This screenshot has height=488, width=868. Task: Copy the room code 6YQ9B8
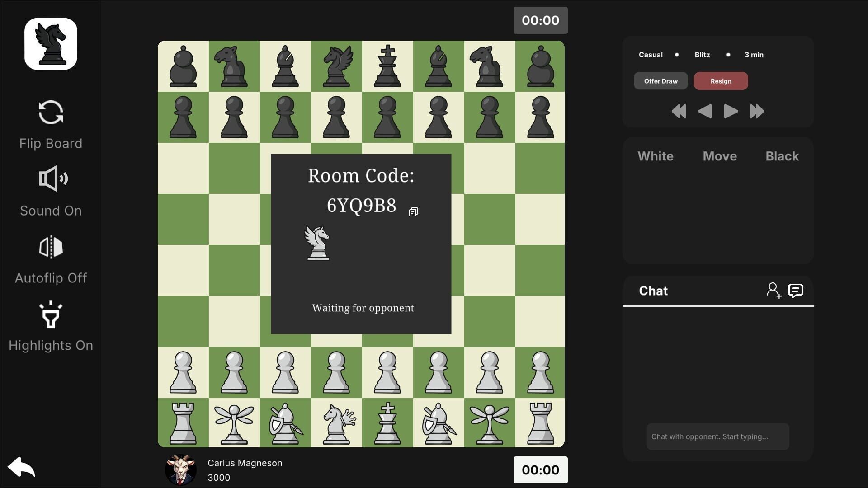click(413, 211)
